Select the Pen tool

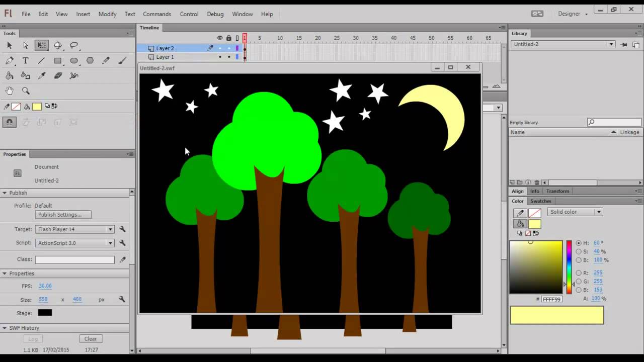click(9, 61)
